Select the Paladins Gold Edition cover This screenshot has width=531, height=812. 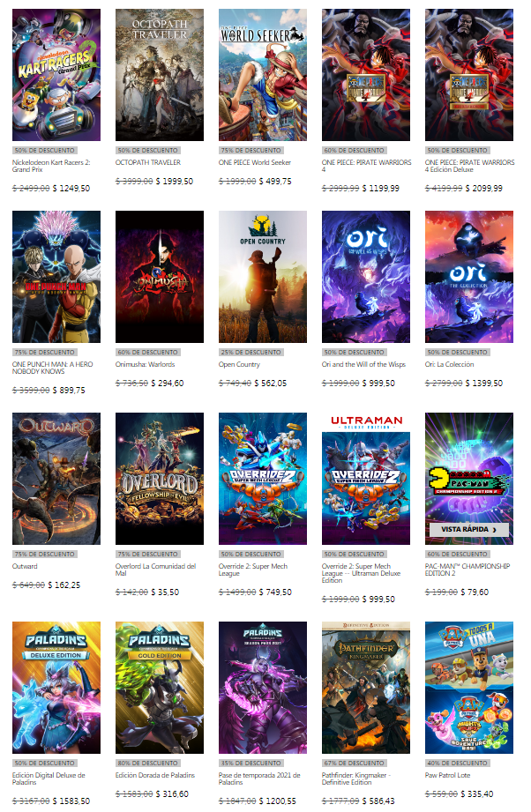[x=160, y=688]
